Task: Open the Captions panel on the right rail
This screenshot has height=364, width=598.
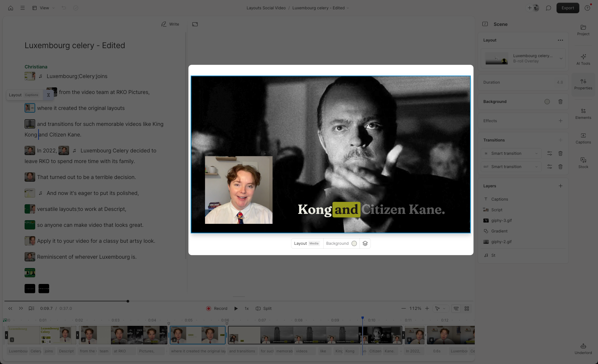Action: [x=583, y=138]
